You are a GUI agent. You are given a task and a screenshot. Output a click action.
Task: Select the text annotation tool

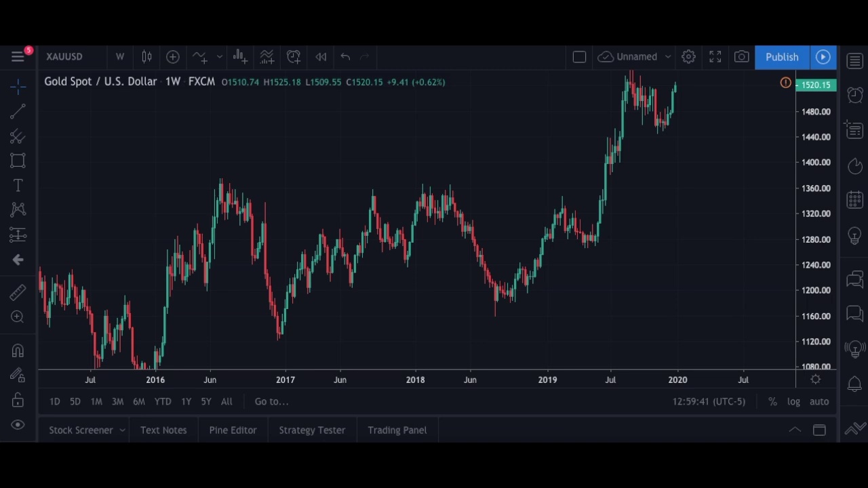point(18,185)
